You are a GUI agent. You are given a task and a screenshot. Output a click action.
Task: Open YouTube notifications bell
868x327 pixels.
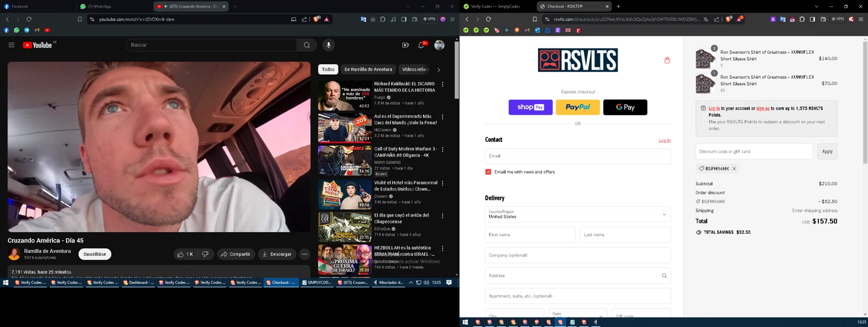point(421,45)
